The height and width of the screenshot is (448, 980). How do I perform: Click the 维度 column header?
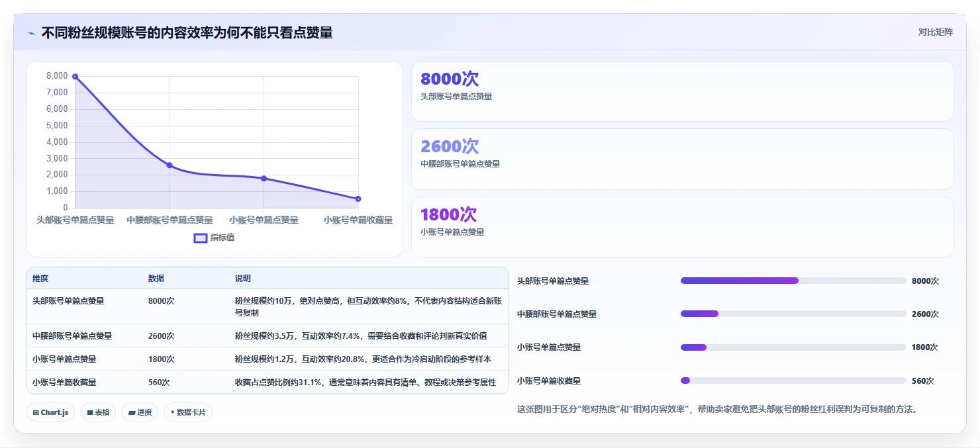point(40,279)
